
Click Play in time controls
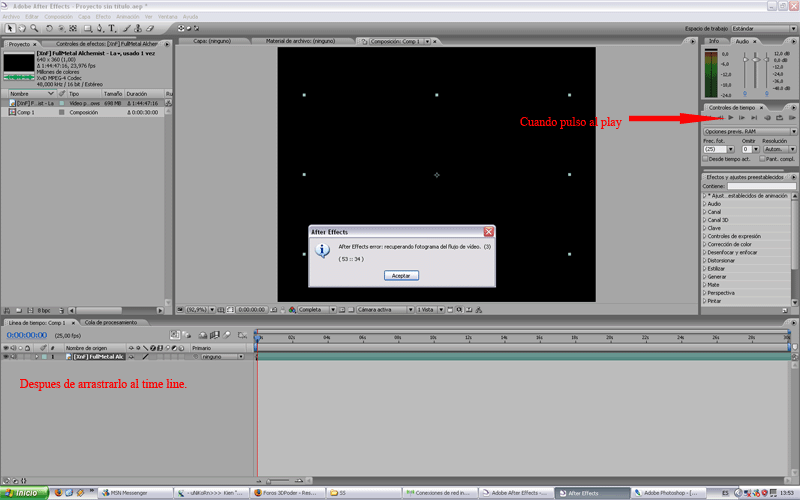point(731,118)
